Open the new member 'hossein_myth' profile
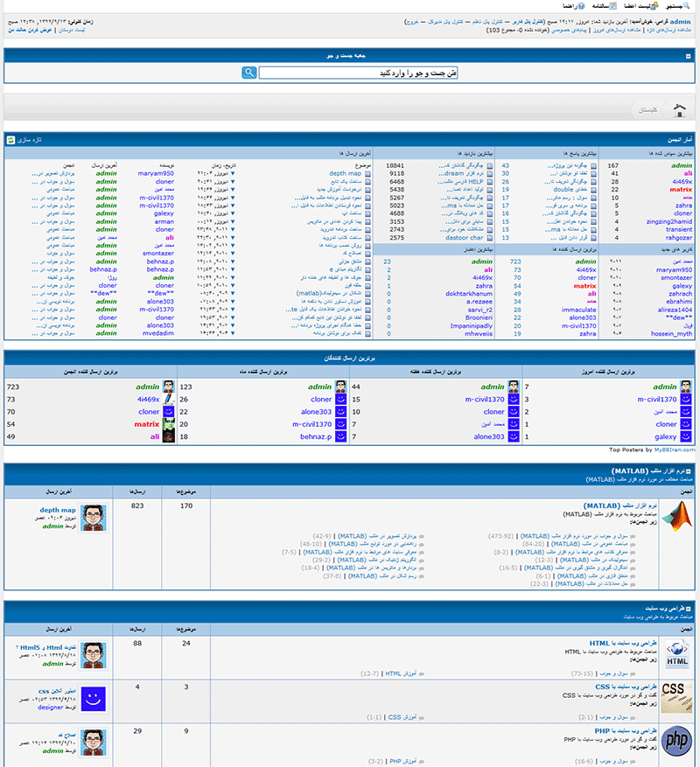Viewport: 700px width, 767px height. pos(671,333)
